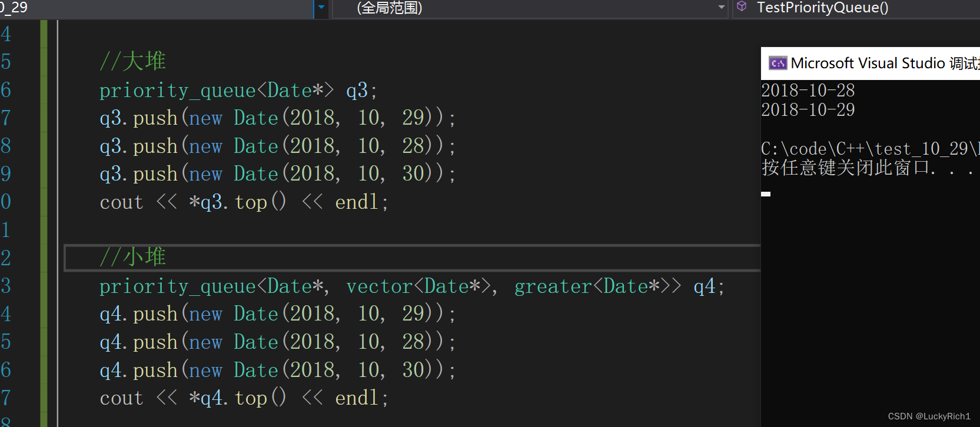This screenshot has height=427, width=980.
Task: Click the console window icon in title bar
Action: (778, 64)
